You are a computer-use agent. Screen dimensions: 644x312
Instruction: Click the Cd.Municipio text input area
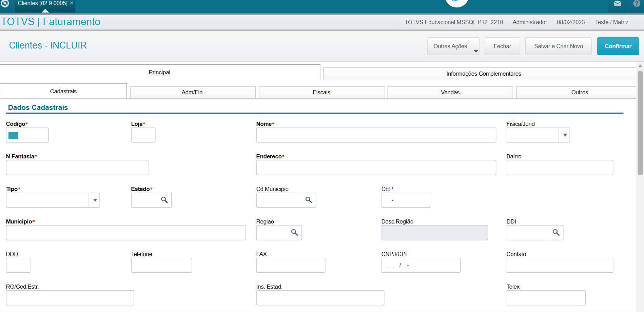(x=280, y=200)
